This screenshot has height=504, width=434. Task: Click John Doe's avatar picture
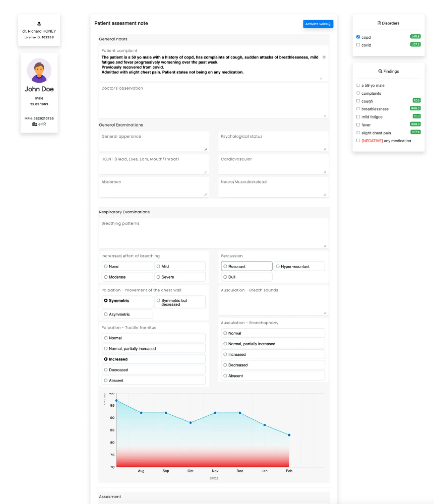(x=39, y=71)
